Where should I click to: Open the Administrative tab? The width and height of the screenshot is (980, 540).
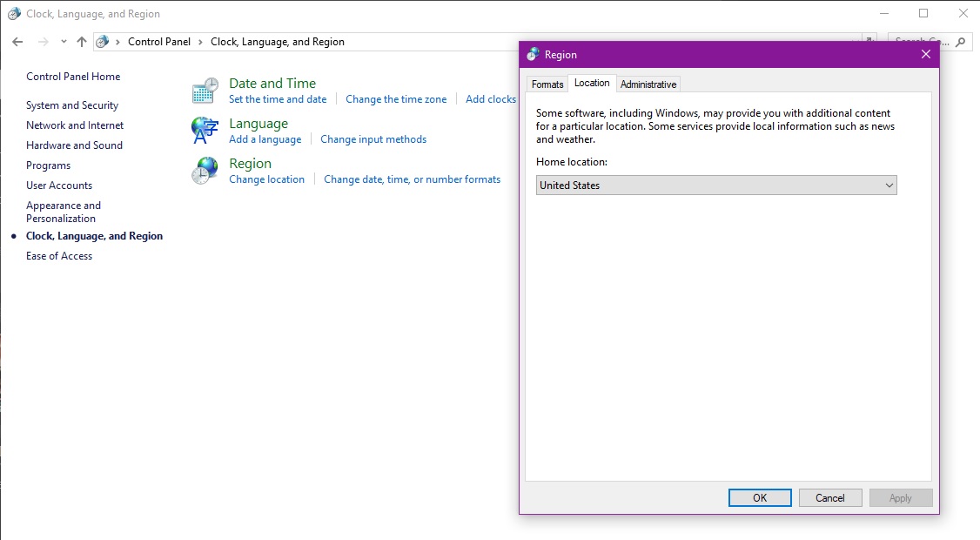648,84
